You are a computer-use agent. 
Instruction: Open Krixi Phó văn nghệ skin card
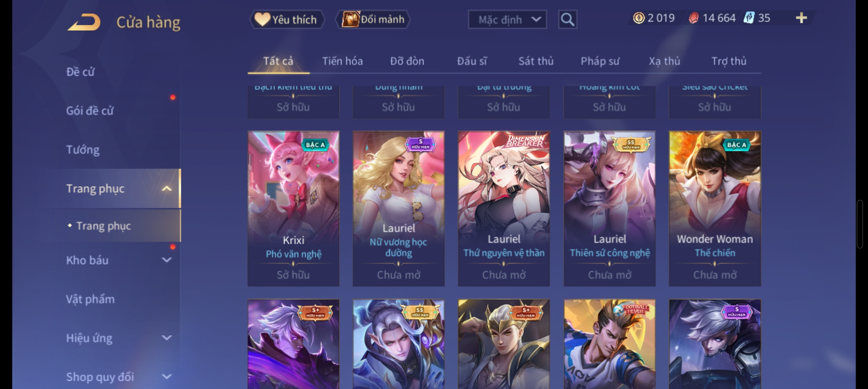(293, 209)
